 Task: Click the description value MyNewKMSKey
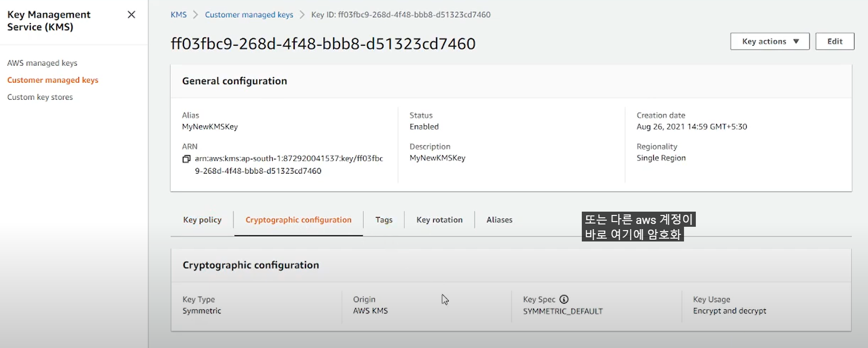(438, 158)
